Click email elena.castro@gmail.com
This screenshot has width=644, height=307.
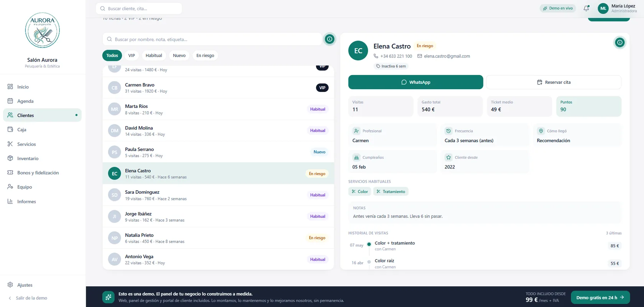(447, 56)
